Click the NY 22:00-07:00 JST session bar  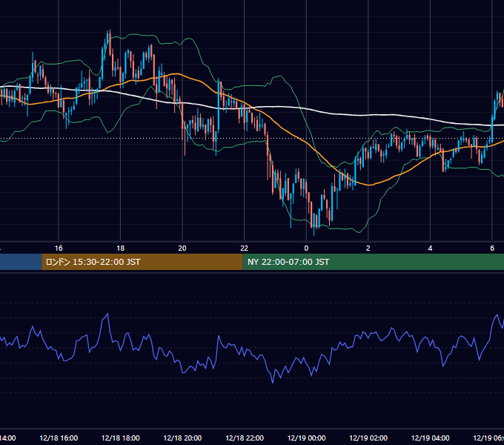373,262
